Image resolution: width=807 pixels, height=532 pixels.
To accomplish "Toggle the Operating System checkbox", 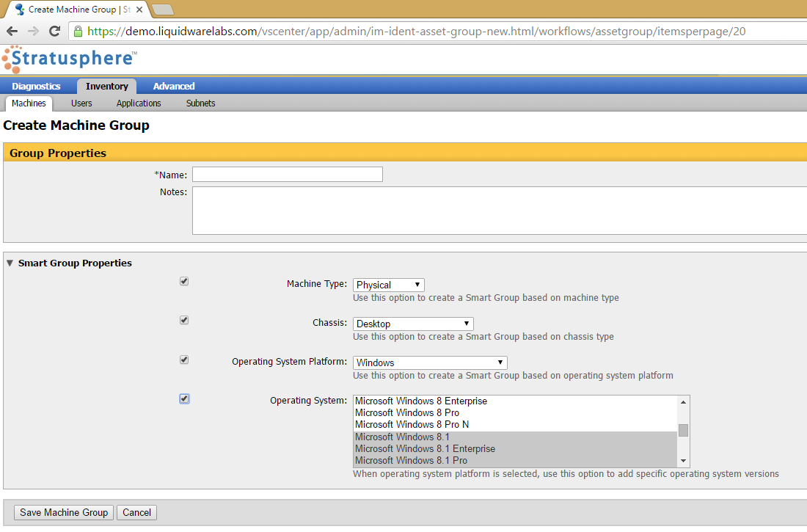I will 184,398.
